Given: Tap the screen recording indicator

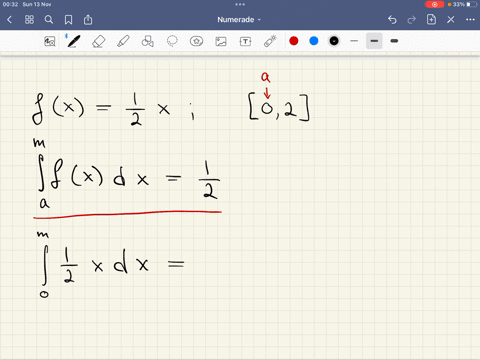Looking at the screenshot, I should [435, 4].
